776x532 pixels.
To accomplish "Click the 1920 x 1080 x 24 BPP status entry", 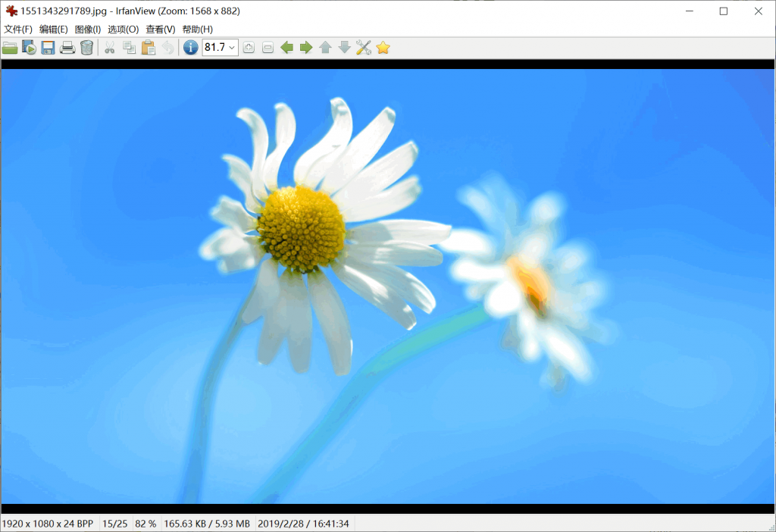I will point(48,524).
